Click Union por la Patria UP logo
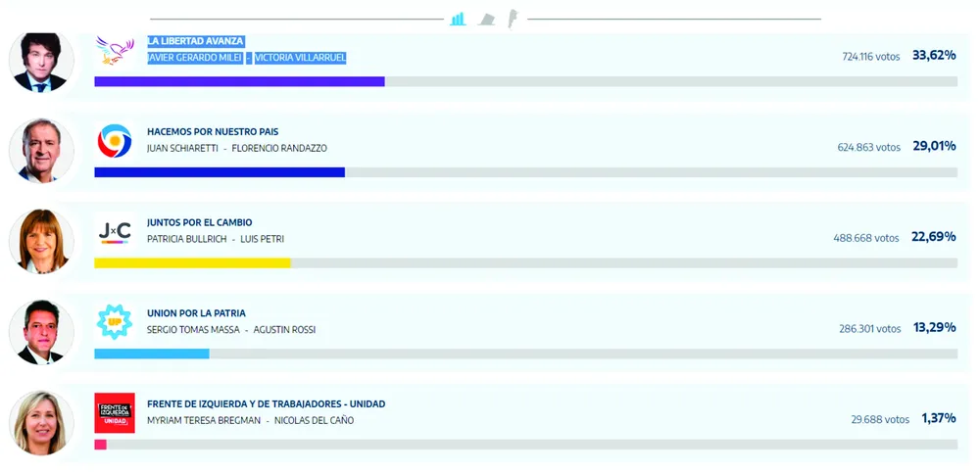Viewport: 980px width, 472px height. [x=115, y=322]
